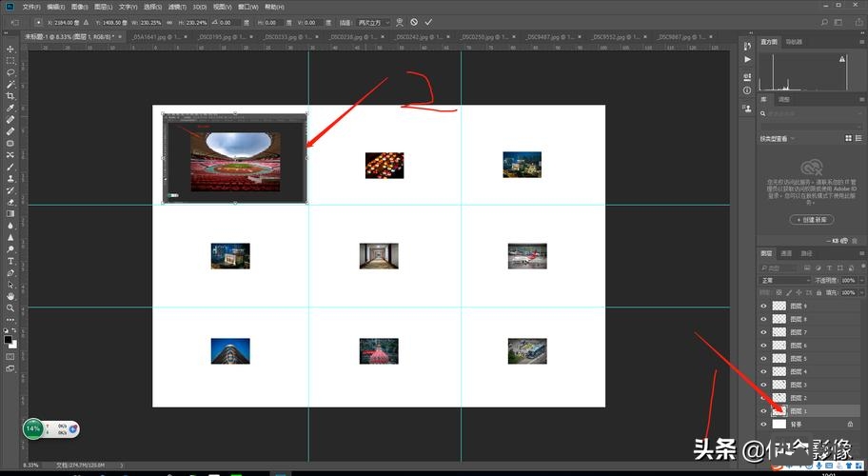
Task: Hide the 背景 background layer
Action: click(x=763, y=424)
